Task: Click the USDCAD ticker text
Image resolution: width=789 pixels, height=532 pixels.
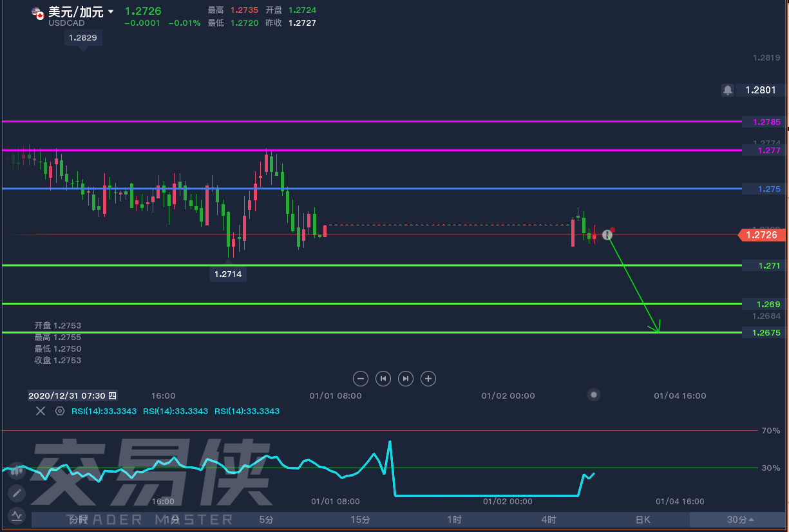Action: [x=66, y=23]
